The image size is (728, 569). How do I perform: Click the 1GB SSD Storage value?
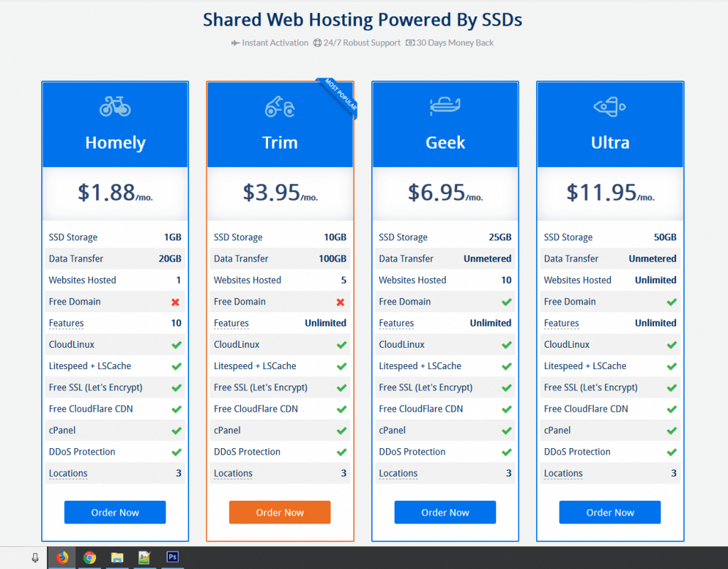click(172, 238)
